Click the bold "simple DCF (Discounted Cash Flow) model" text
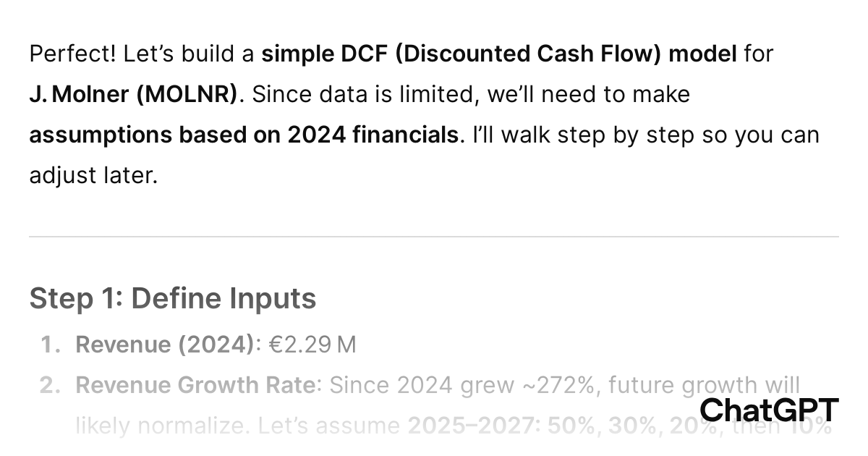 click(x=499, y=54)
